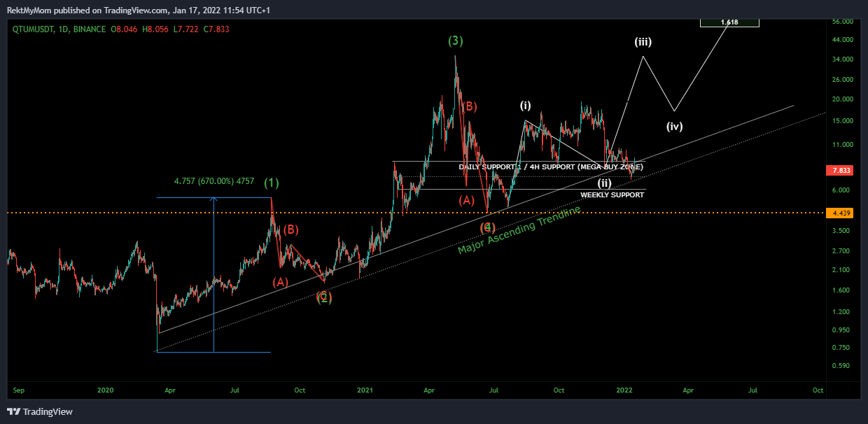Click the close value C7.833 in header
The height and width of the screenshot is (424, 868).
(x=216, y=29)
